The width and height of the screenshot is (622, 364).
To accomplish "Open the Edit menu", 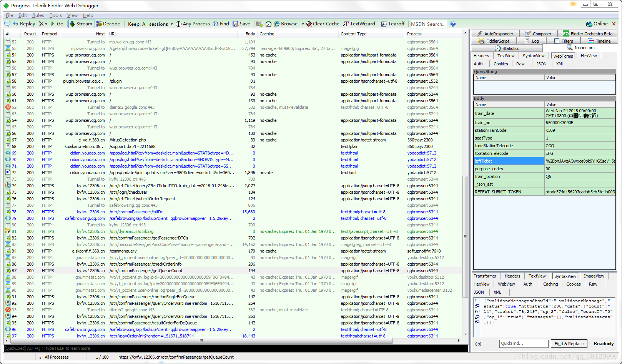I will 23,15.
